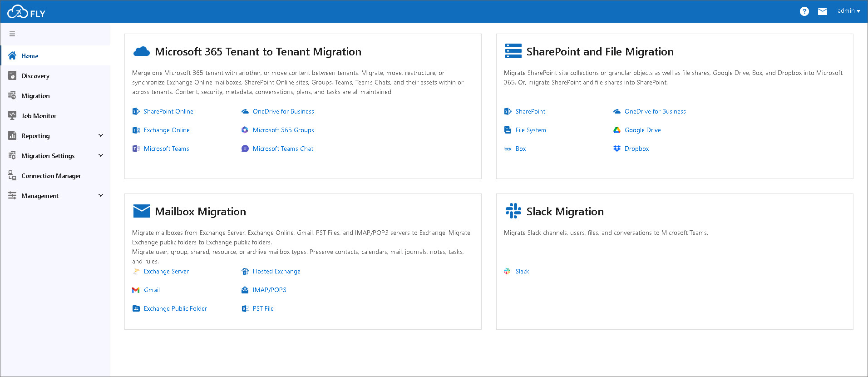Click the Dropbox logo icon

coord(617,149)
